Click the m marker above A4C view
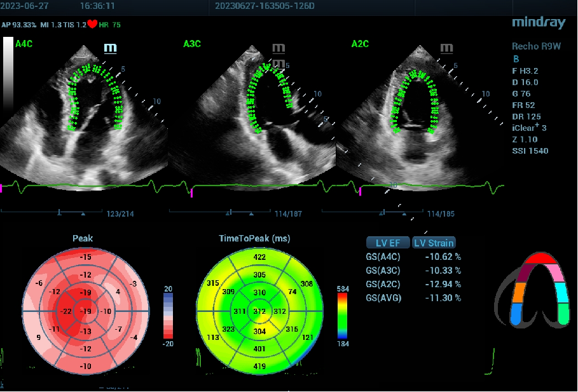 pyautogui.click(x=111, y=48)
